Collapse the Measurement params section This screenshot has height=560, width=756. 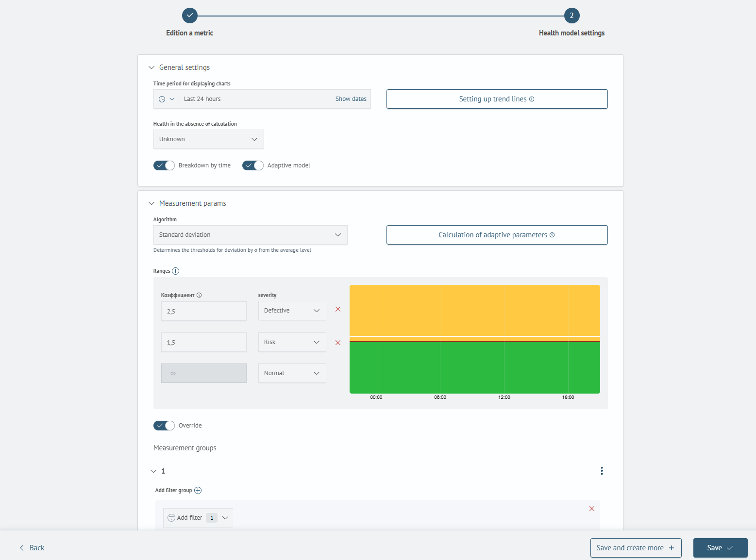point(151,203)
